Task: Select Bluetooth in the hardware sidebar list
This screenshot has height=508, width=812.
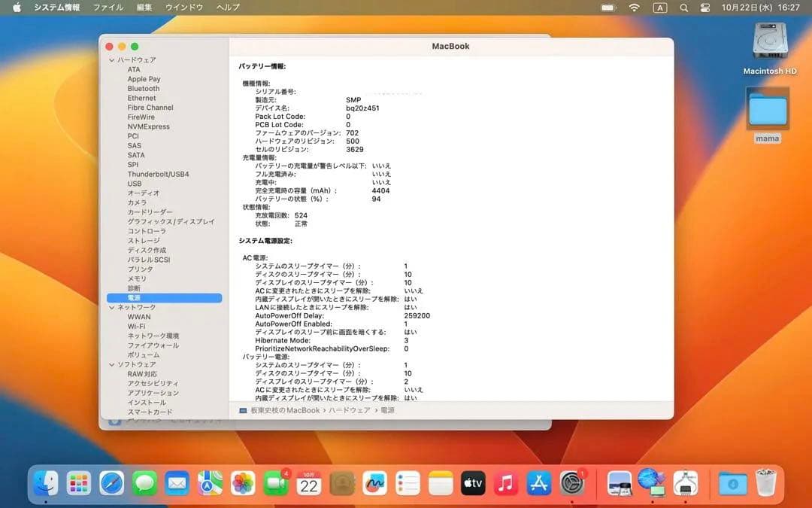Action: point(143,88)
